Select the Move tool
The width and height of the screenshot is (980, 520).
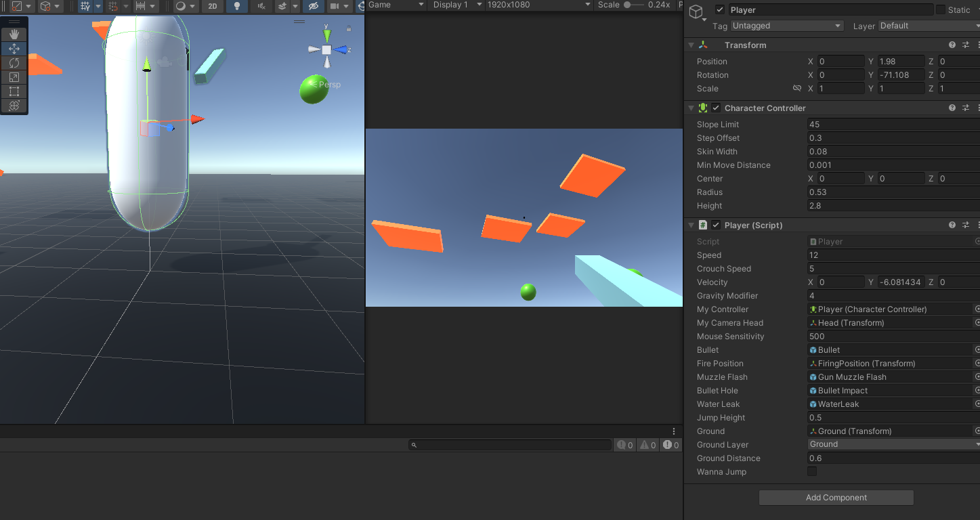click(x=14, y=49)
